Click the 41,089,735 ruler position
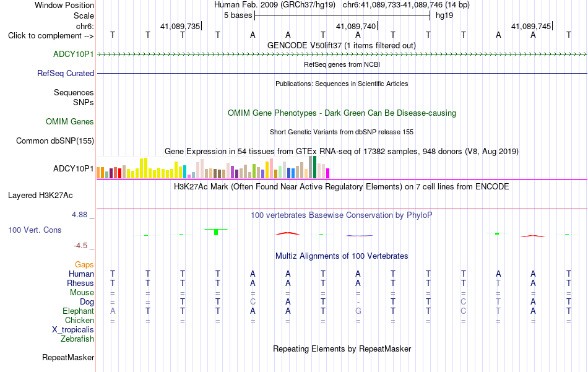This screenshot has width=588, height=372. point(180,26)
